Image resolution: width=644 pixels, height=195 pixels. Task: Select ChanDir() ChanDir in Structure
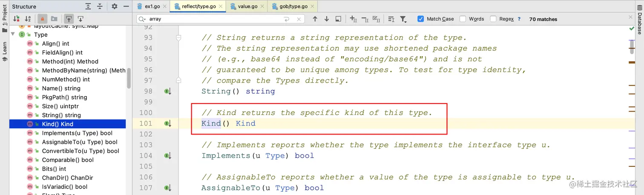click(x=67, y=178)
